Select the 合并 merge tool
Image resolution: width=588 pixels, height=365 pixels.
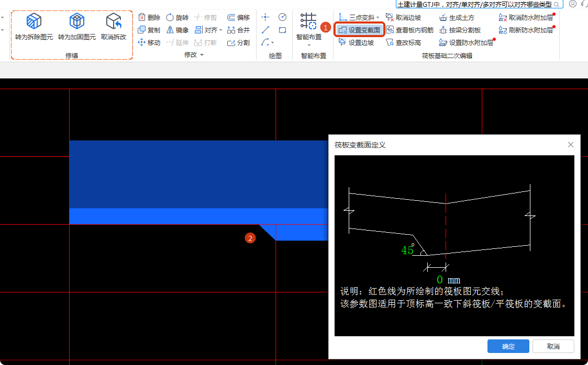point(239,30)
